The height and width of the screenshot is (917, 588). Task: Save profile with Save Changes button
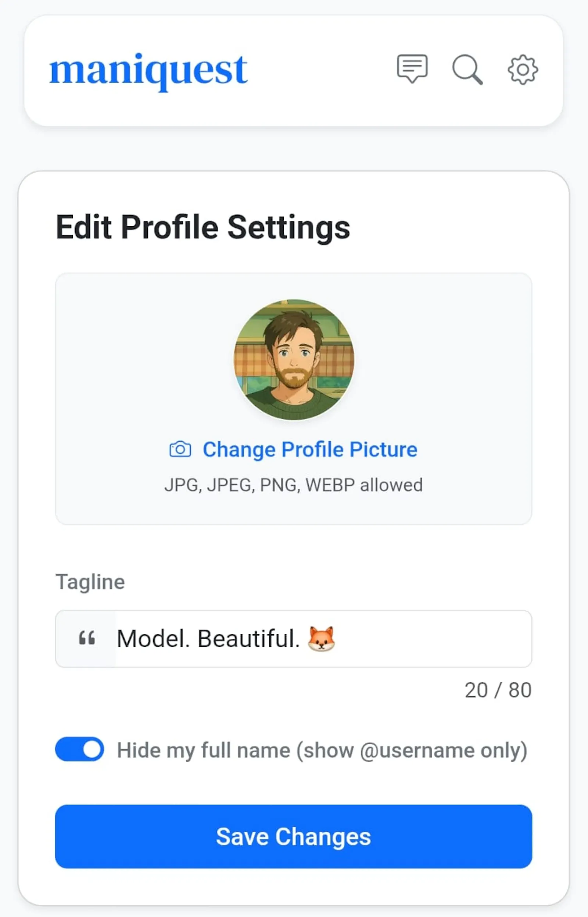(x=294, y=836)
